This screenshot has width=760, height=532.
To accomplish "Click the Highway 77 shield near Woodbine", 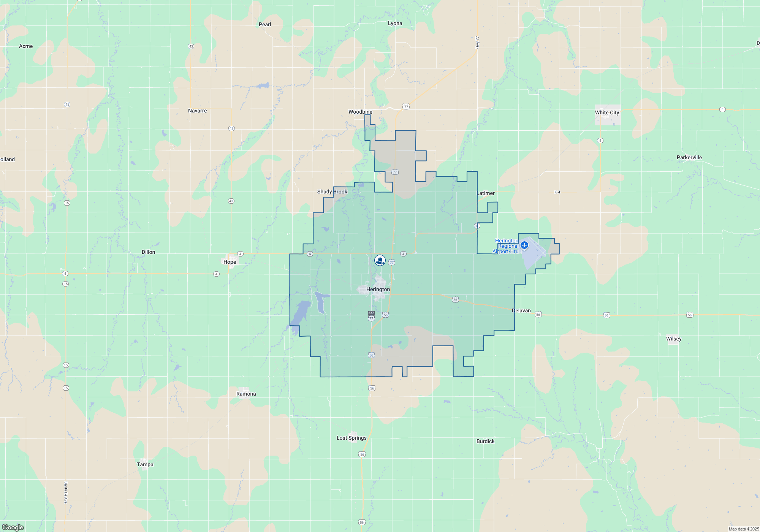I will pyautogui.click(x=406, y=107).
